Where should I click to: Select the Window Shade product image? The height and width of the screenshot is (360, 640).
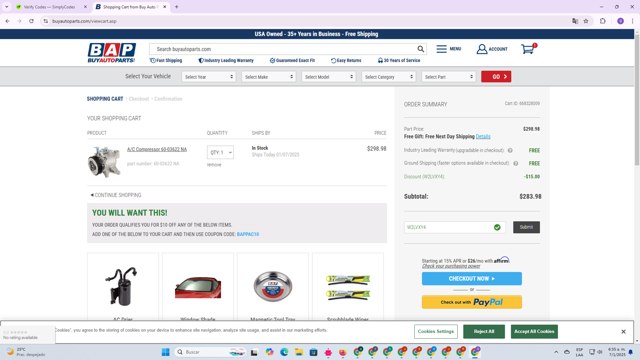click(198, 287)
